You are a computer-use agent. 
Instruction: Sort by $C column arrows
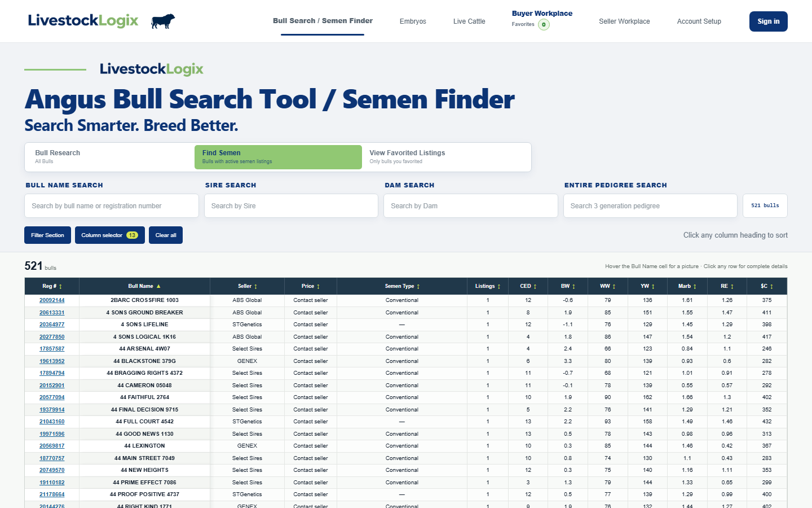(x=771, y=287)
